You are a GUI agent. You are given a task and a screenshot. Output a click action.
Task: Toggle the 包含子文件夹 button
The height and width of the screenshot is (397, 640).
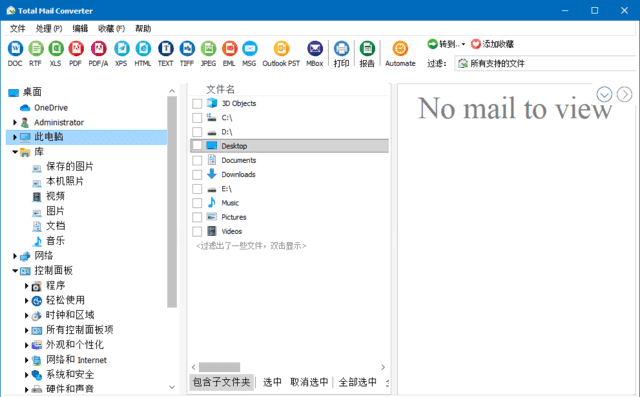coord(222,382)
